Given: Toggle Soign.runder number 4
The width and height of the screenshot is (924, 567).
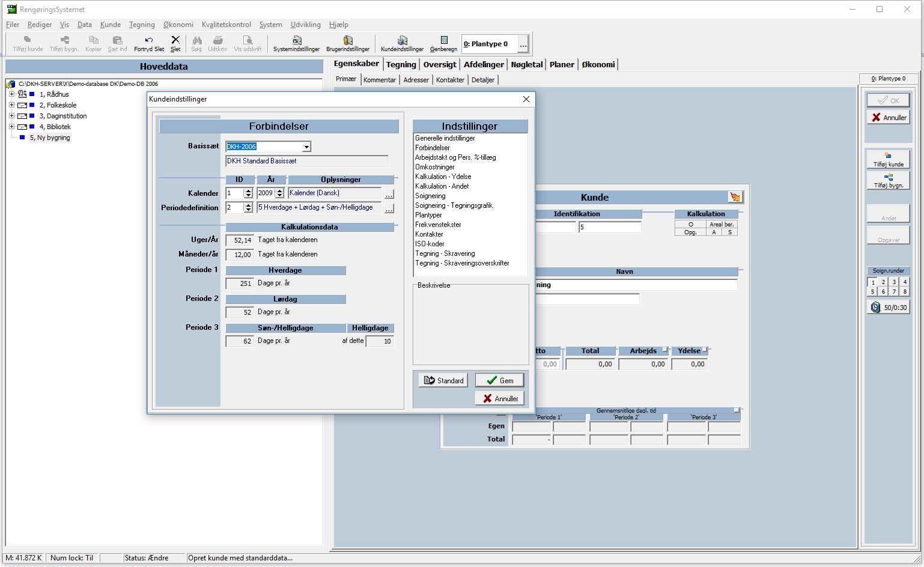Looking at the screenshot, I should 905,282.
